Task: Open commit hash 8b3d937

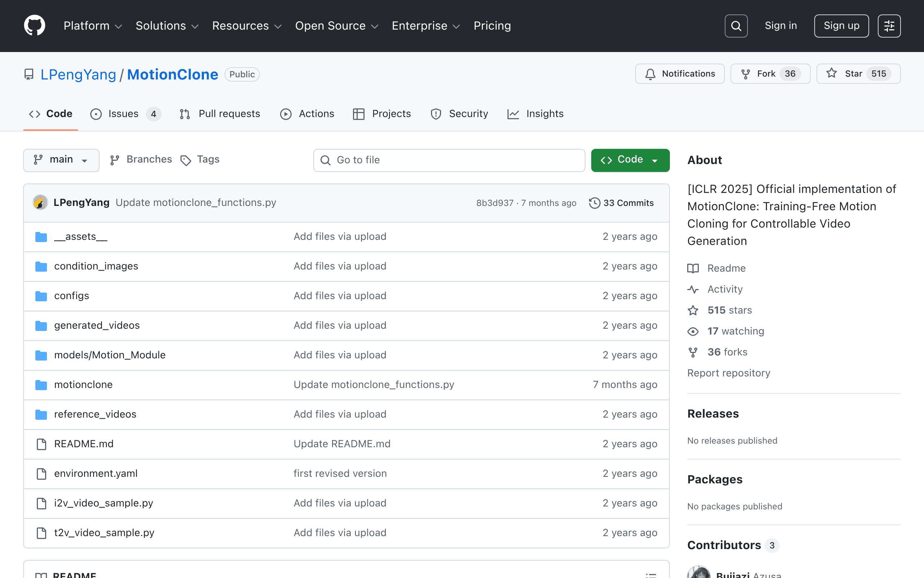Action: coord(495,203)
